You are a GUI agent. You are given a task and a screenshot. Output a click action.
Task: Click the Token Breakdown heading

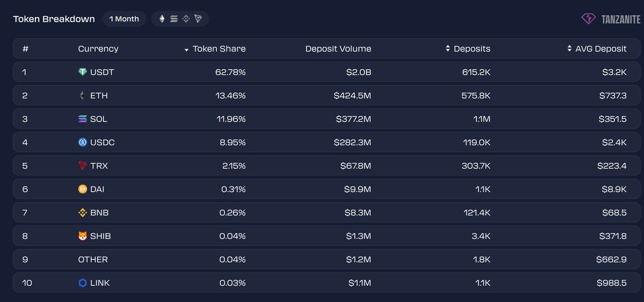[54, 19]
